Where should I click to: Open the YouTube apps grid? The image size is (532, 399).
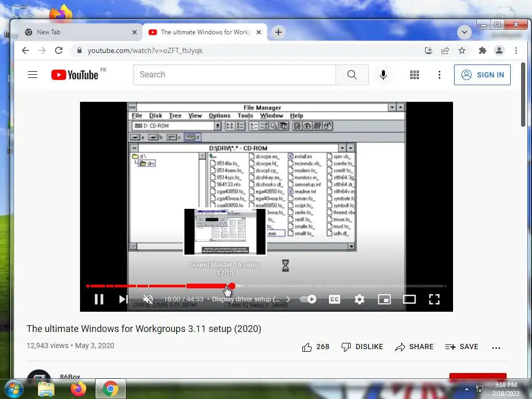pos(414,75)
